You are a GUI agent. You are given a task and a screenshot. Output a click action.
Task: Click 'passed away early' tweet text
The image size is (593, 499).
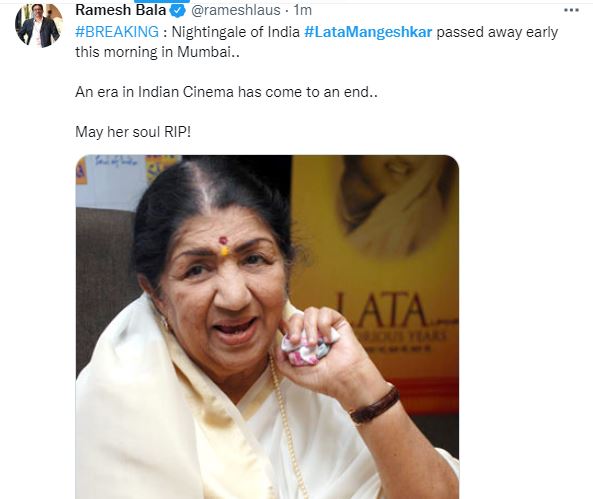pos(497,32)
